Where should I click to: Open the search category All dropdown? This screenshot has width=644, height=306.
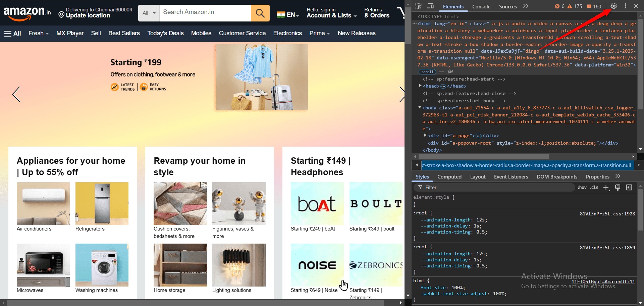[148, 13]
